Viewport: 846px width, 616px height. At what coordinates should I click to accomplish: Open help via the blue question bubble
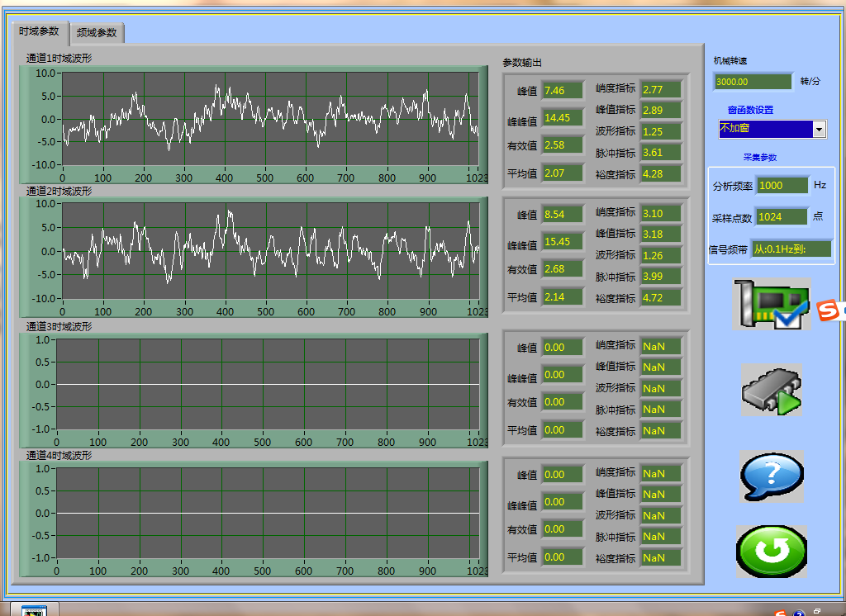772,476
